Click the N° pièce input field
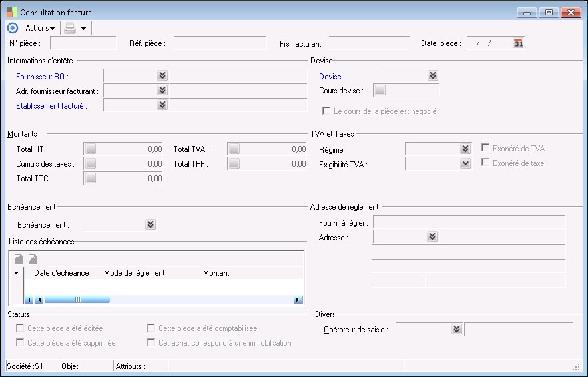588x377 pixels. 83,43
